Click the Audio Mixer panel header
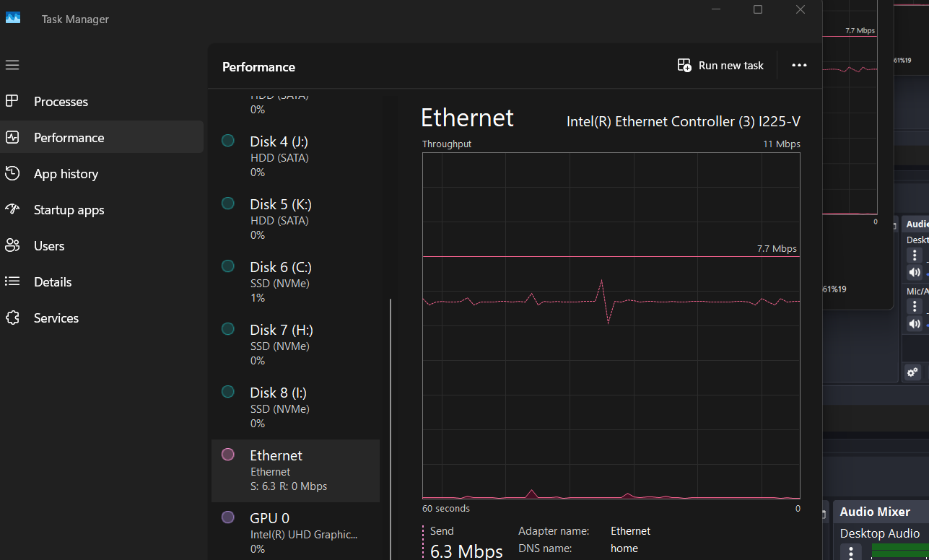929x560 pixels. (881, 512)
